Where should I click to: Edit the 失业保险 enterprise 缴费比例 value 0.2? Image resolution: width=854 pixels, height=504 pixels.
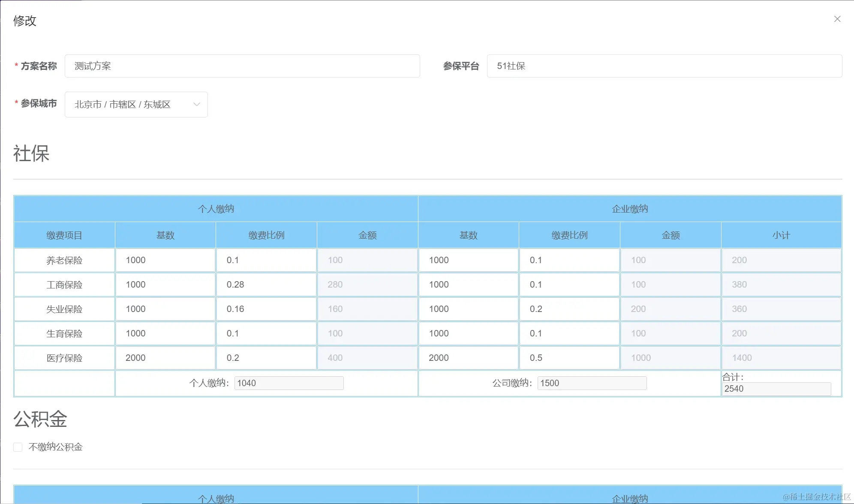(569, 309)
